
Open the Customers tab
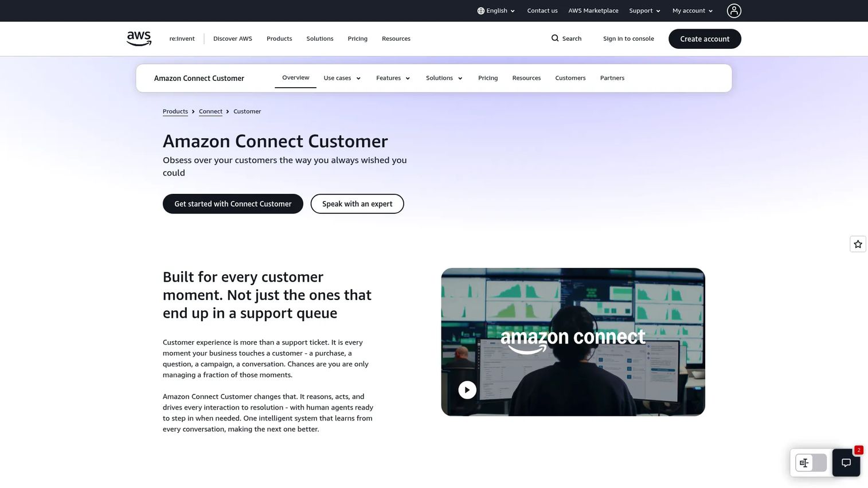coord(570,78)
